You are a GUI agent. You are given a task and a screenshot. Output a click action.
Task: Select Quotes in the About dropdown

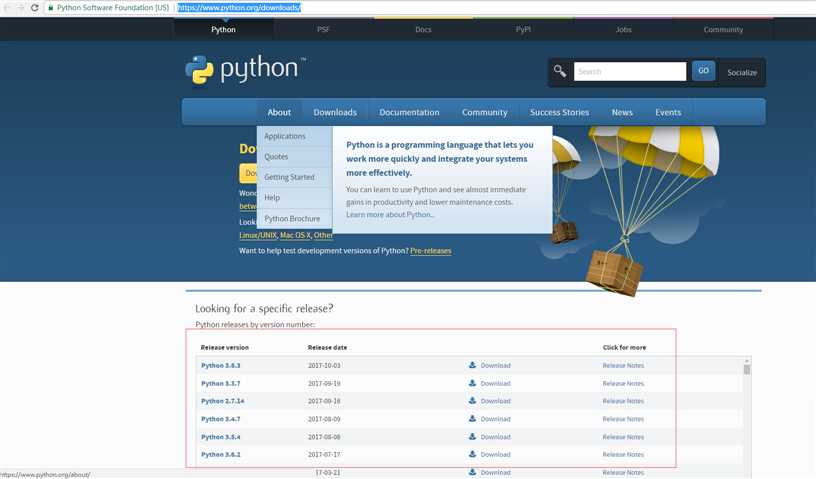tap(295, 156)
